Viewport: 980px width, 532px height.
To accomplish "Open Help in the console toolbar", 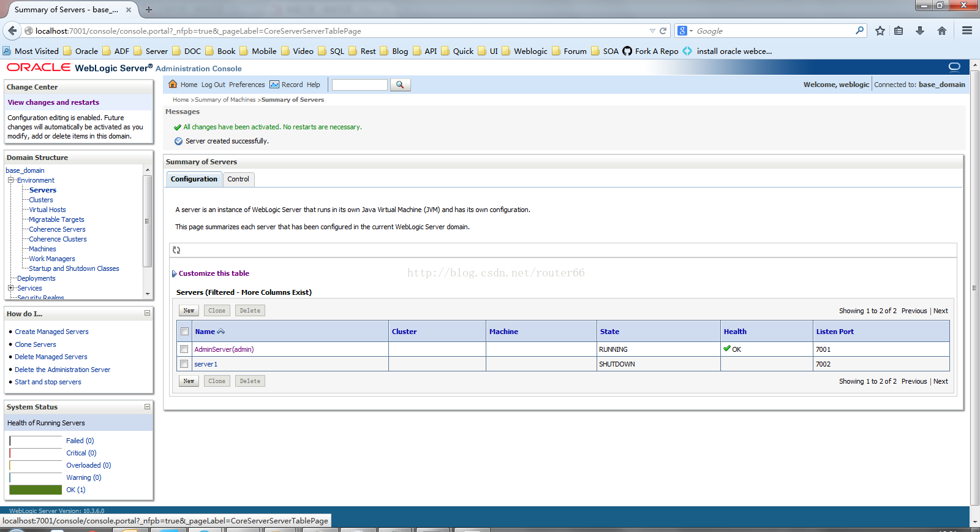I will pyautogui.click(x=314, y=85).
